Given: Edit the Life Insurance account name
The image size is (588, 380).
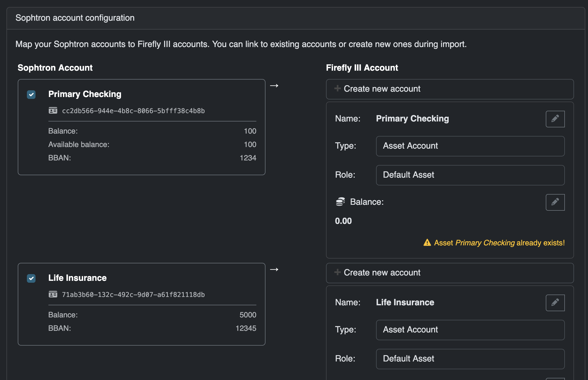Looking at the screenshot, I should (555, 303).
